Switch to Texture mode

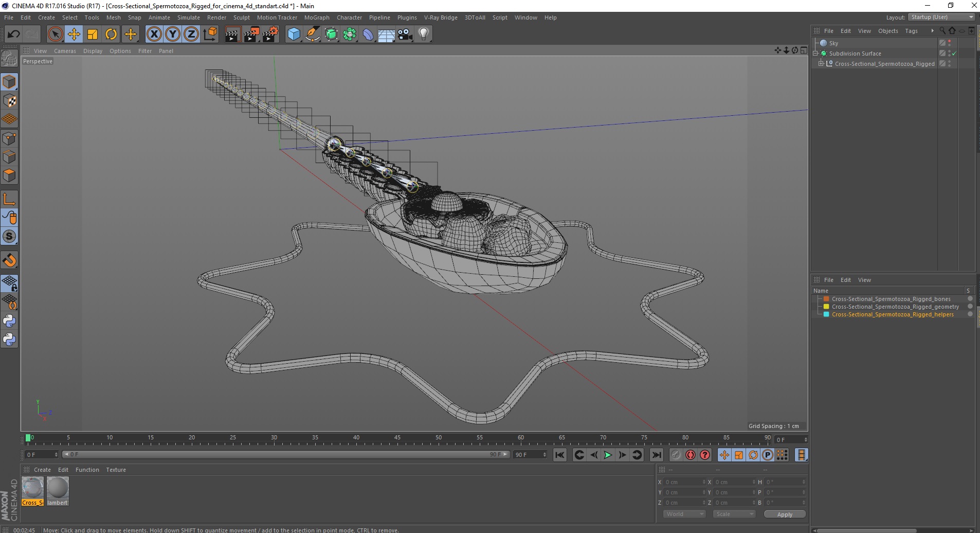pyautogui.click(x=9, y=101)
